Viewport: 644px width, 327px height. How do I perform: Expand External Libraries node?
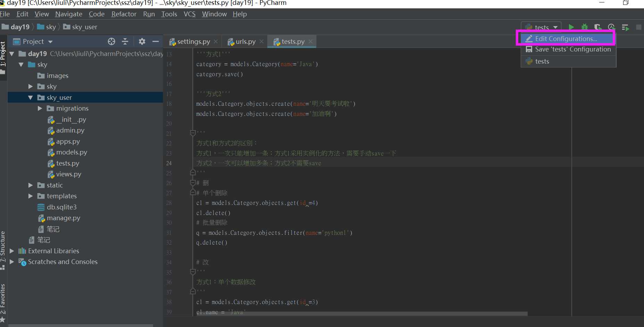(12, 251)
